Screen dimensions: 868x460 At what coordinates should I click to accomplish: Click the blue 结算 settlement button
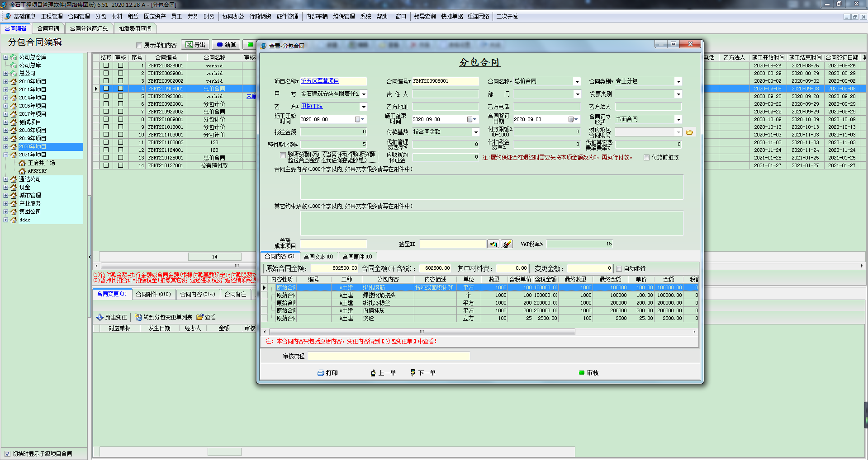[226, 45]
